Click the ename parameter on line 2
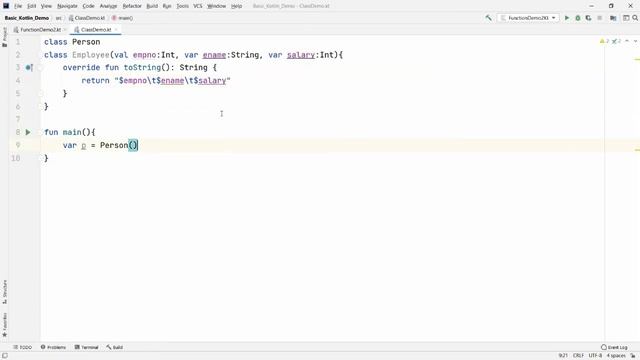This screenshot has width=640, height=360. point(214,55)
